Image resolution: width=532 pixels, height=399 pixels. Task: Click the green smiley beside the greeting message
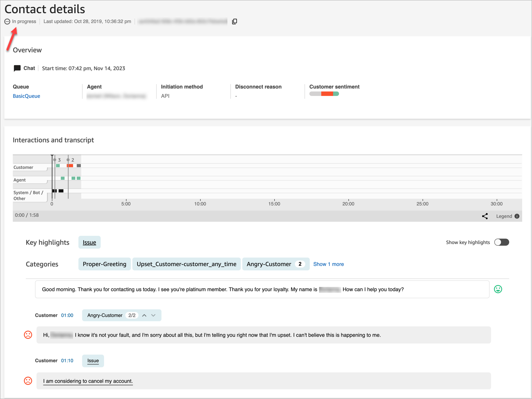click(497, 289)
